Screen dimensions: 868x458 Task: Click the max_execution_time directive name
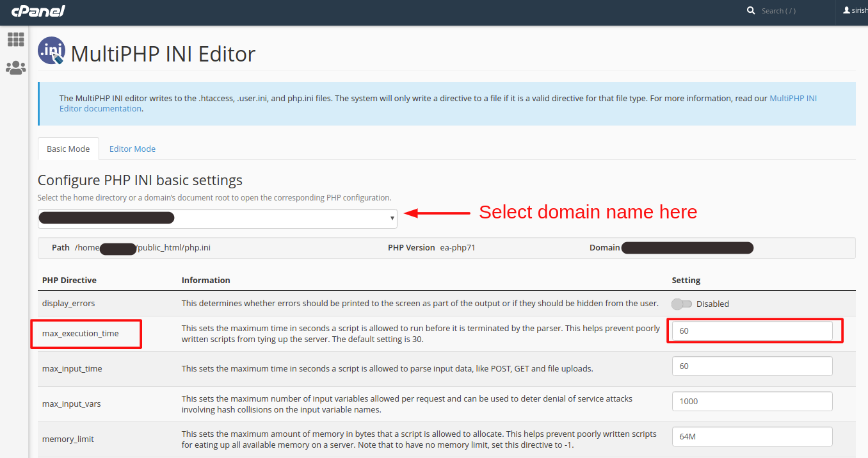click(81, 334)
